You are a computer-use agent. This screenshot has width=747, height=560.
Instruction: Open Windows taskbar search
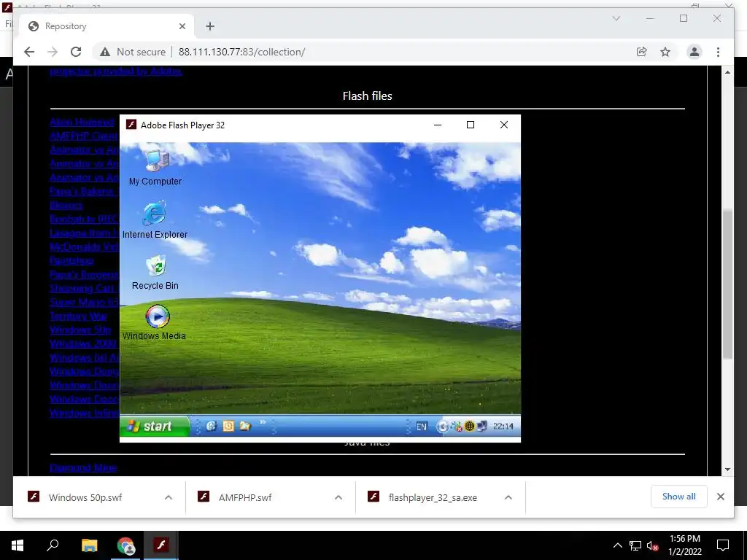53,545
